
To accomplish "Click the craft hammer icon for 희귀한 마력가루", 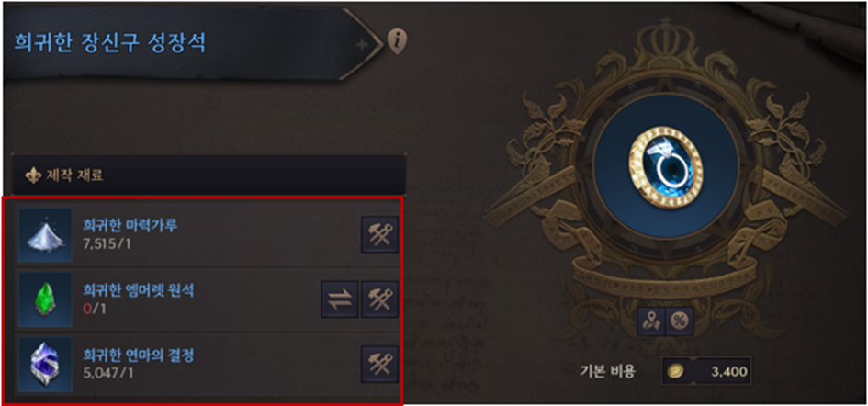I will coord(379,234).
